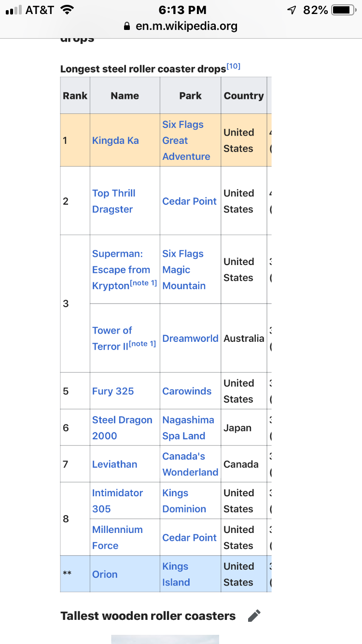Follow the Kings Island park link

[176, 574]
